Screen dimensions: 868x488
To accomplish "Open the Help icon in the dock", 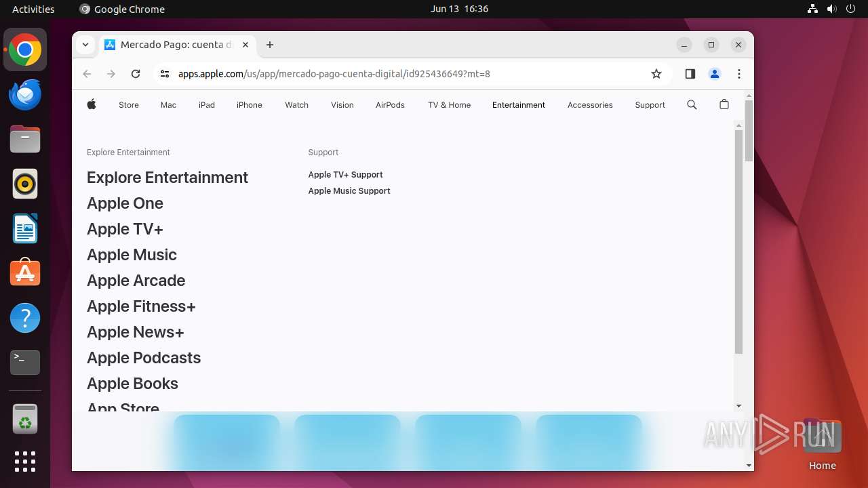I will [25, 318].
